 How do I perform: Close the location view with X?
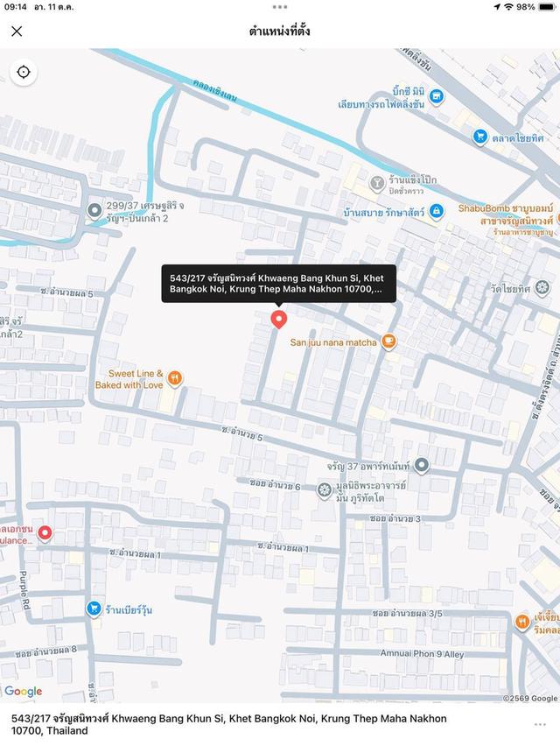pos(17,32)
